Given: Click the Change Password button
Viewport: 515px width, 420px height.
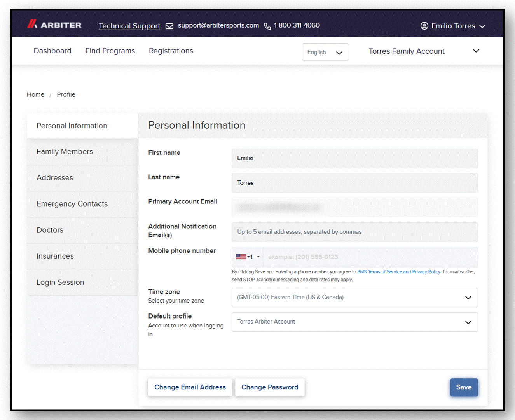Looking at the screenshot, I should 270,387.
